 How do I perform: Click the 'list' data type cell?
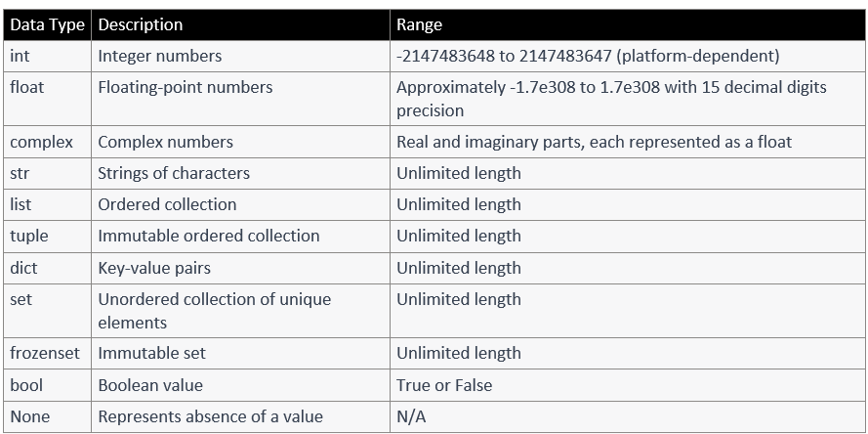[47, 204]
